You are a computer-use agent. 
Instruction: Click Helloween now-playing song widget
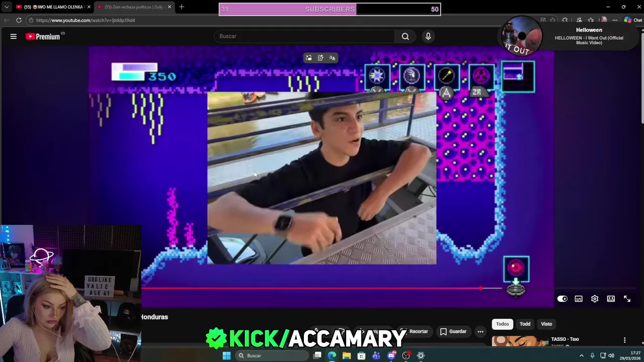pos(569,36)
